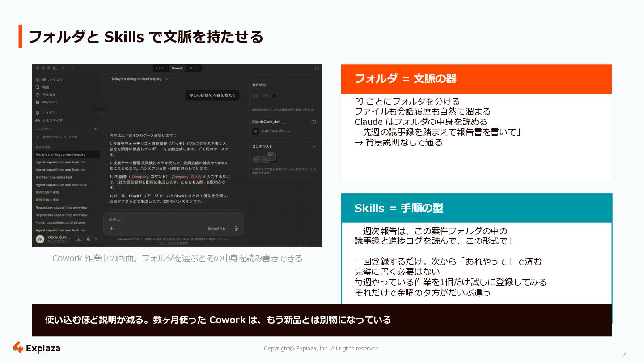
Task: Click the progress step circles in 進行状況
Action: [x=265, y=96]
